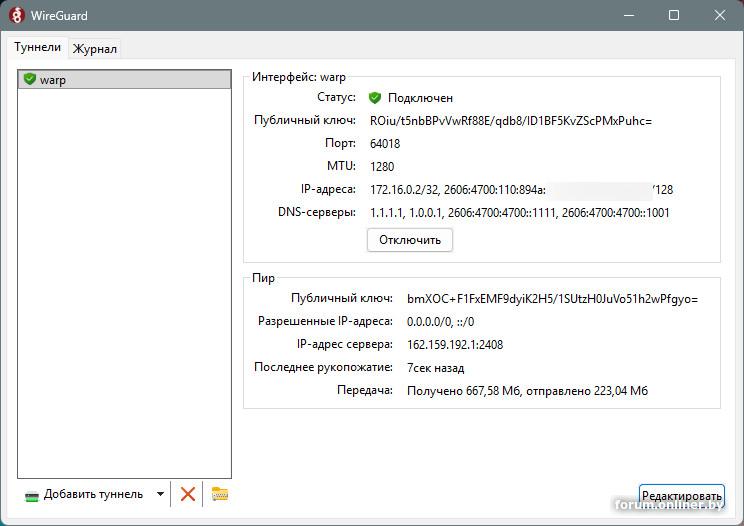
Task: Select the warp tunnel in the list
Action: pos(124,79)
